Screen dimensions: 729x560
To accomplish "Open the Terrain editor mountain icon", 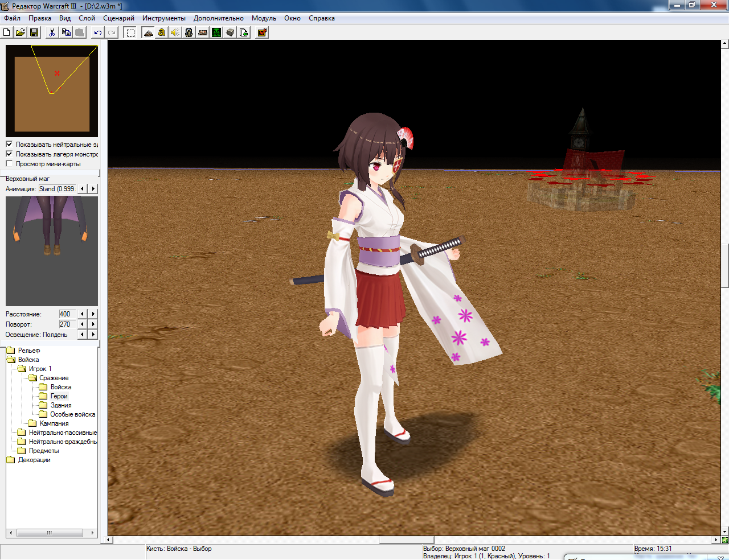I will [x=148, y=32].
